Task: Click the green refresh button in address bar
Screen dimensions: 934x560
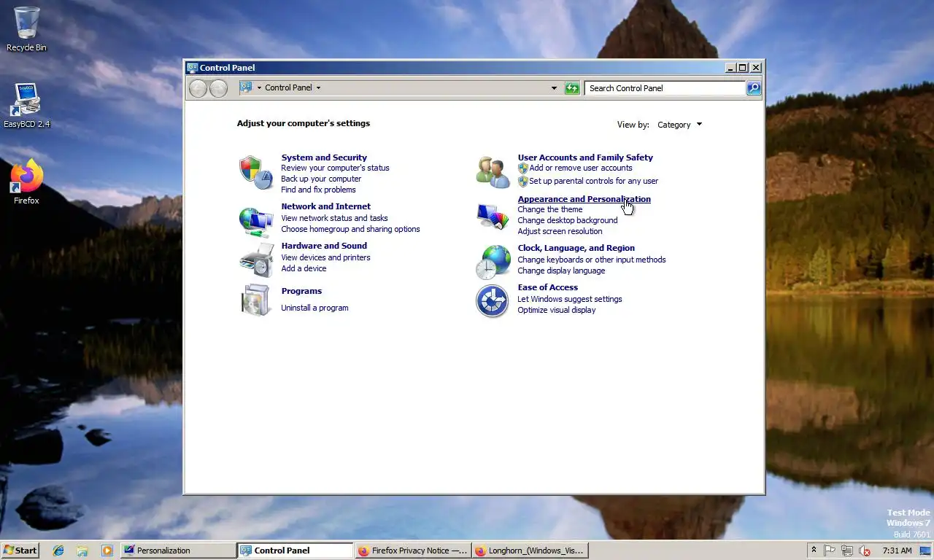Action: (x=573, y=88)
